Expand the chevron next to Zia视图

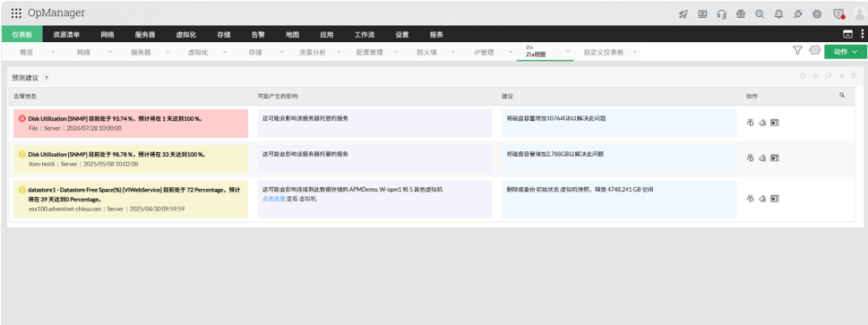tap(567, 52)
